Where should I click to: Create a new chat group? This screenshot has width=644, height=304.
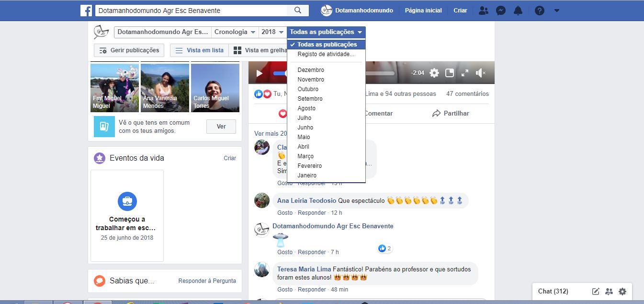coord(609,291)
